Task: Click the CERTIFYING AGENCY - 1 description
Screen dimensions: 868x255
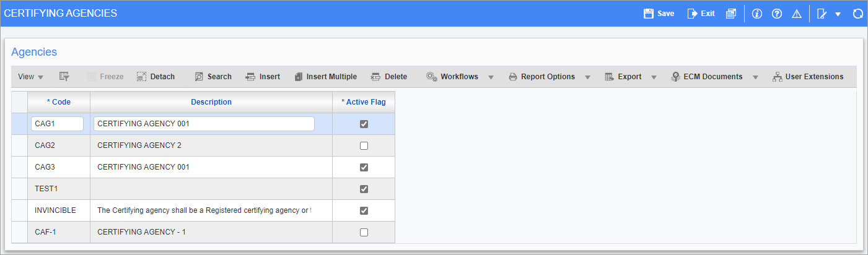Action: coord(141,232)
